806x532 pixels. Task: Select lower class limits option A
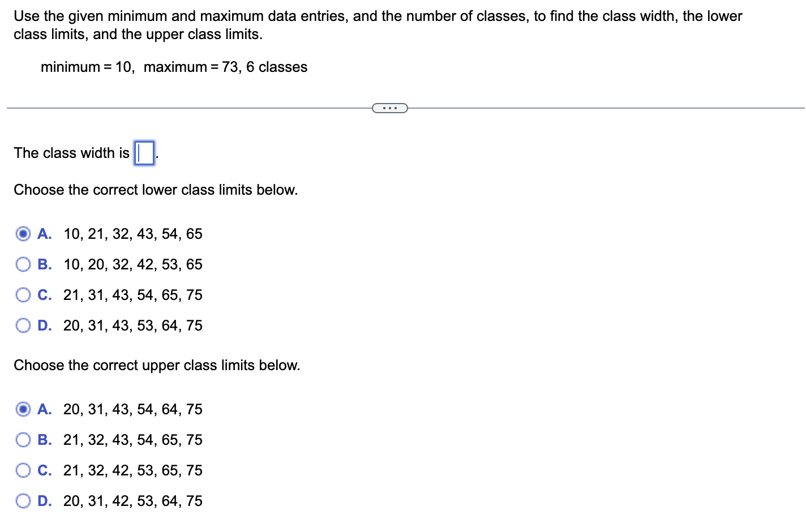pos(23,234)
